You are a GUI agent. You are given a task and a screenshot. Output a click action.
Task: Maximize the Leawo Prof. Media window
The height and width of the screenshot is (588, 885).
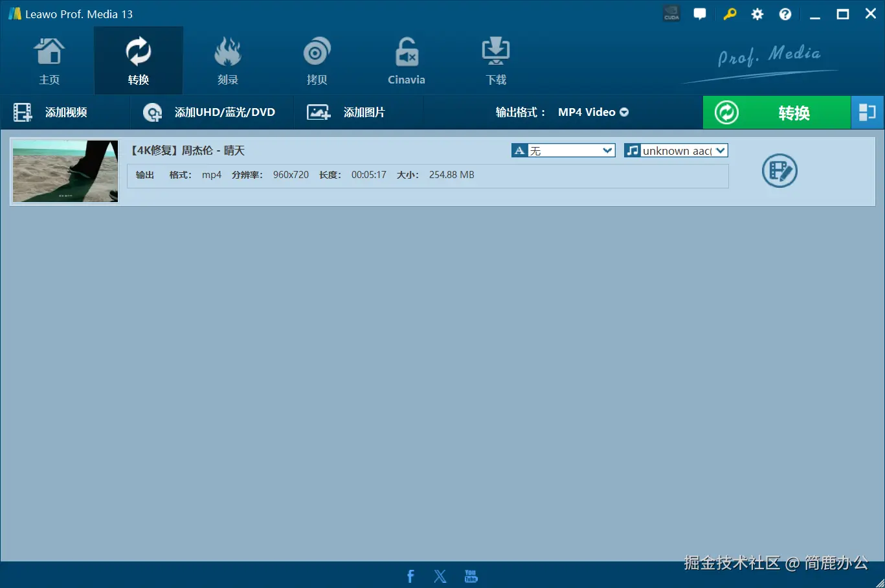(x=843, y=14)
